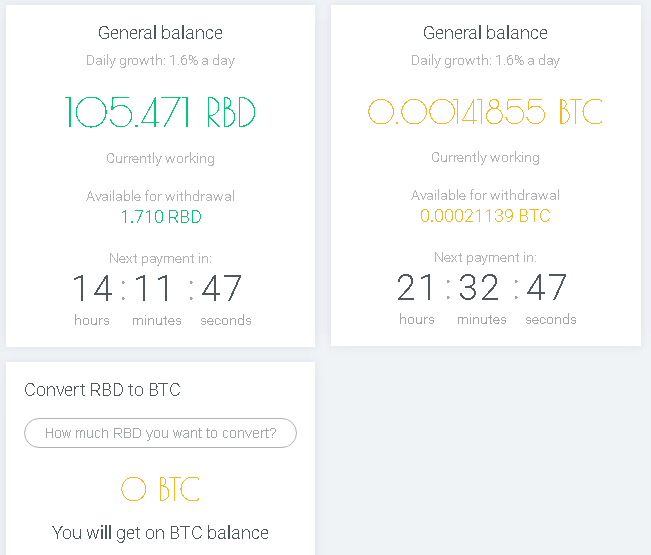The image size is (651, 555).
Task: Click RBD card Daily growth 1.6% text
Action: pyautogui.click(x=160, y=61)
